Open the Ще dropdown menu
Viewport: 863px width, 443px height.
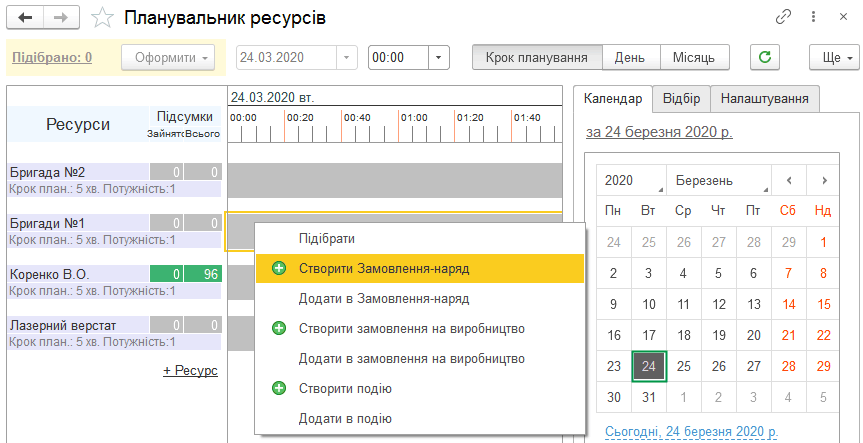click(833, 57)
